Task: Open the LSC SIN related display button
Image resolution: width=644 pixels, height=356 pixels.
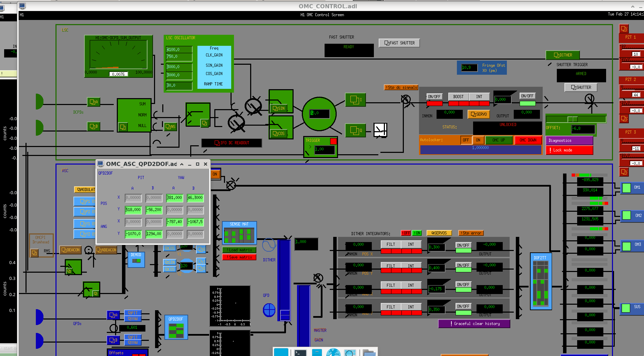Action: (279, 108)
